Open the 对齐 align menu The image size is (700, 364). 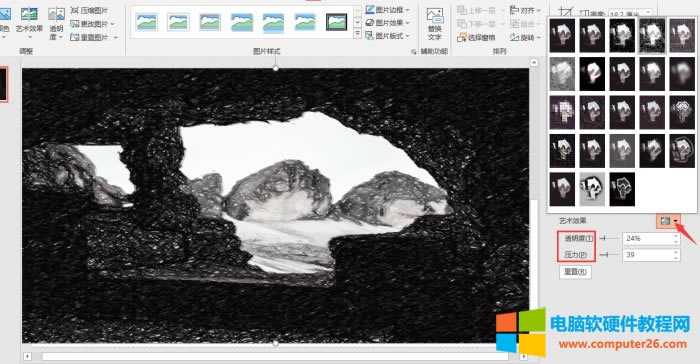click(x=525, y=10)
